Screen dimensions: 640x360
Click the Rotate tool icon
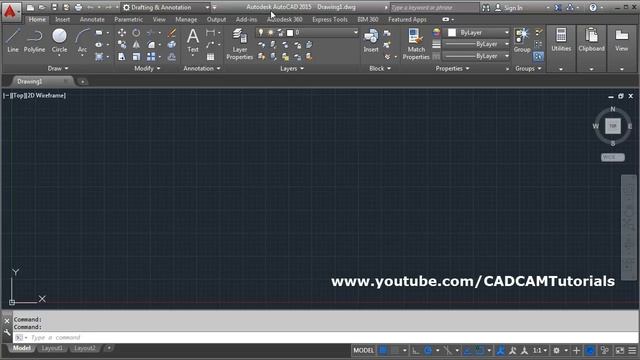(x=136, y=33)
